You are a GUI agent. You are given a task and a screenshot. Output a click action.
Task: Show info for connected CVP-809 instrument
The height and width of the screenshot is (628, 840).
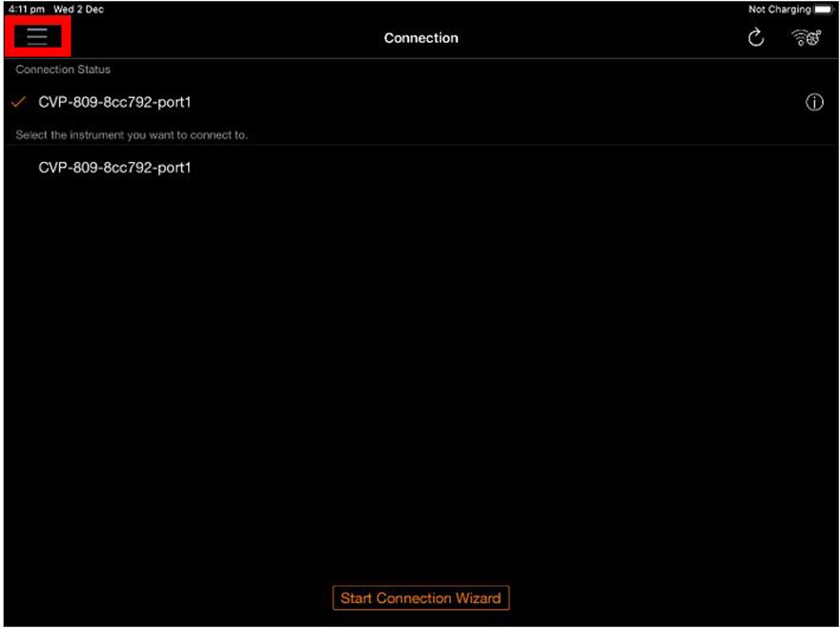(814, 103)
